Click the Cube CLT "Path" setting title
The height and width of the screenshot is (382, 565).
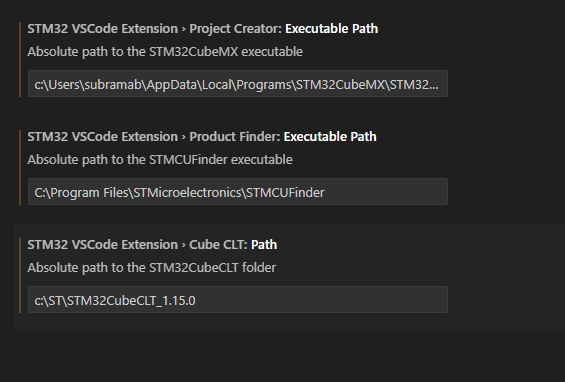point(264,245)
